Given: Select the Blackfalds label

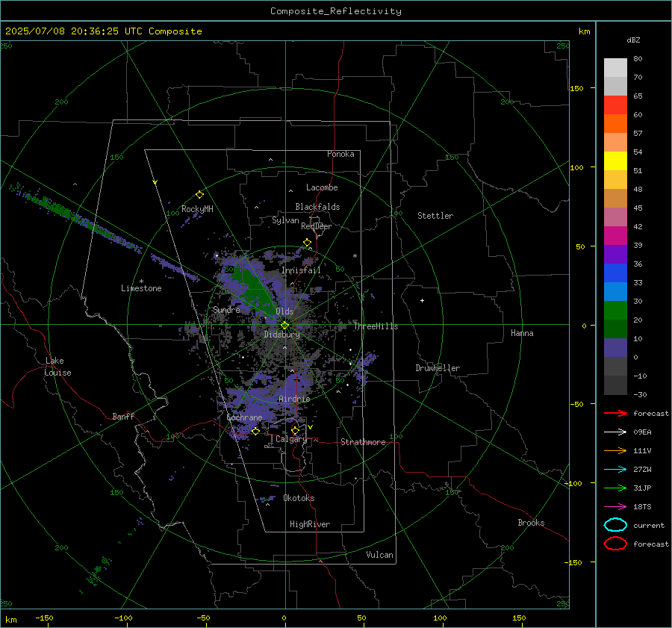Looking at the screenshot, I should click(317, 207).
